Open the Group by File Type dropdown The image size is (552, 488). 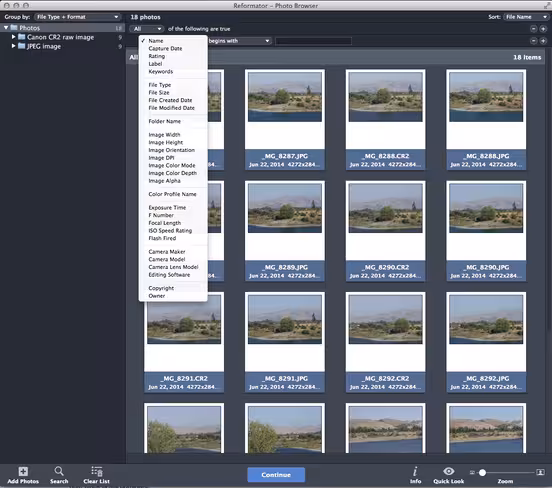pos(77,17)
